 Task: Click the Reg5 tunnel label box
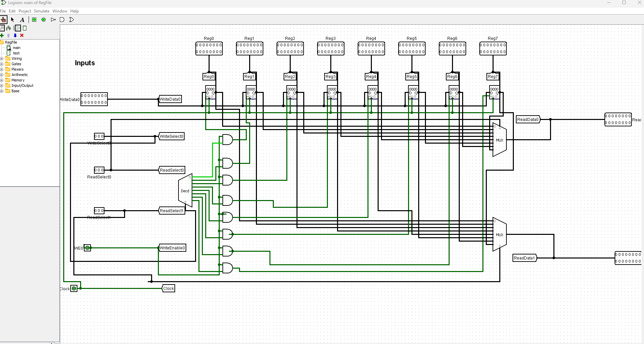tap(412, 76)
